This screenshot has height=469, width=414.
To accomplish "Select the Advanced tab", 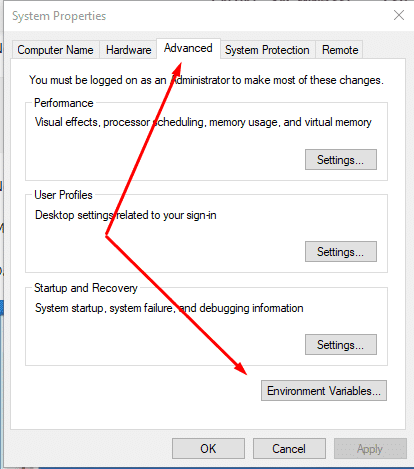I will [188, 49].
